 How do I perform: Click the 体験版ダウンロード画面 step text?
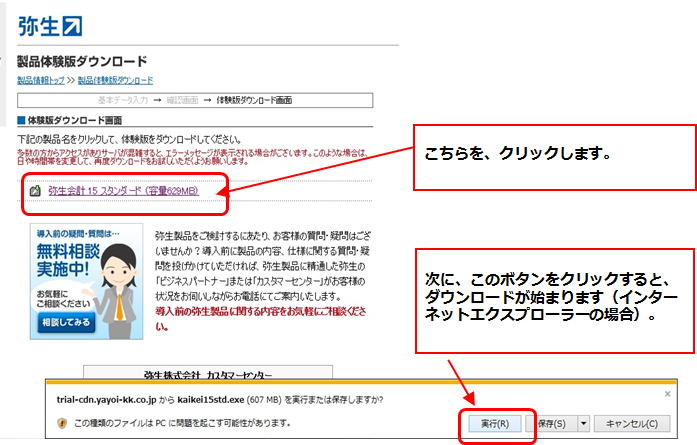click(254, 100)
